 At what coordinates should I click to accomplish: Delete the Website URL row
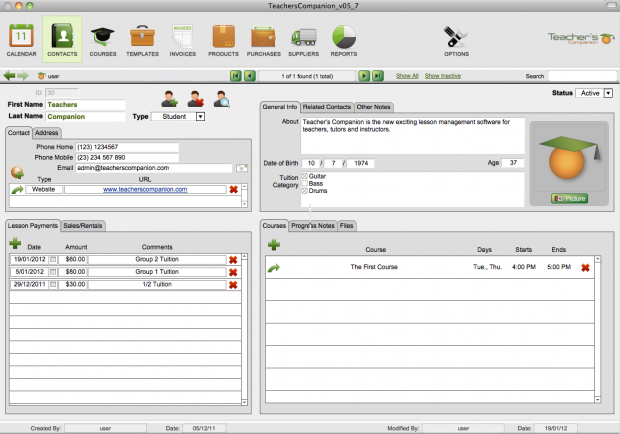(234, 190)
